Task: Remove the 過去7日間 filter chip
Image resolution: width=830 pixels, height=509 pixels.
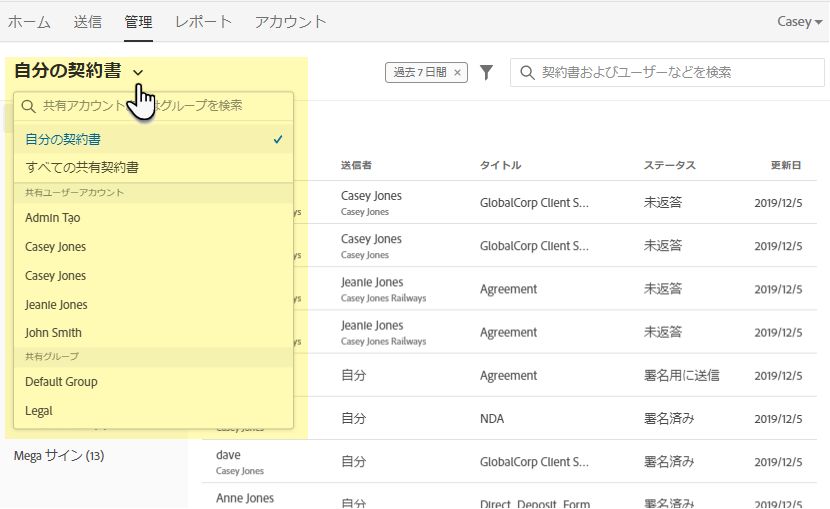Action: (x=457, y=72)
